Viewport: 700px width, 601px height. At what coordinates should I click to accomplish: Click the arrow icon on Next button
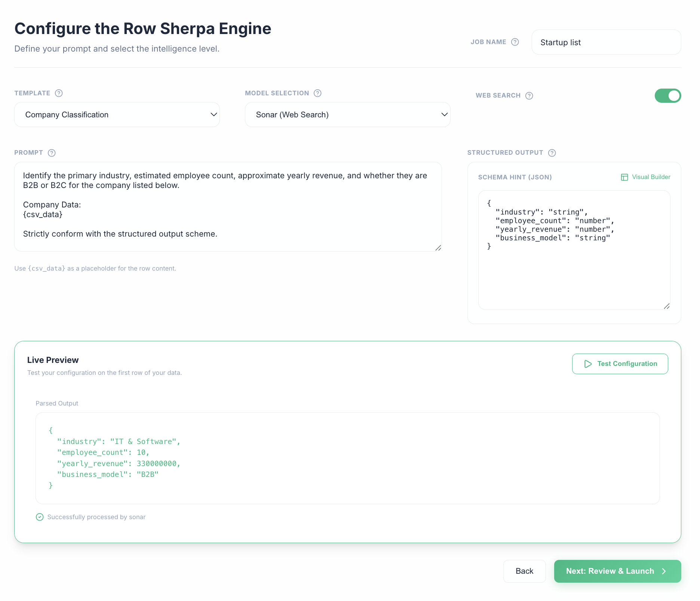coord(664,571)
